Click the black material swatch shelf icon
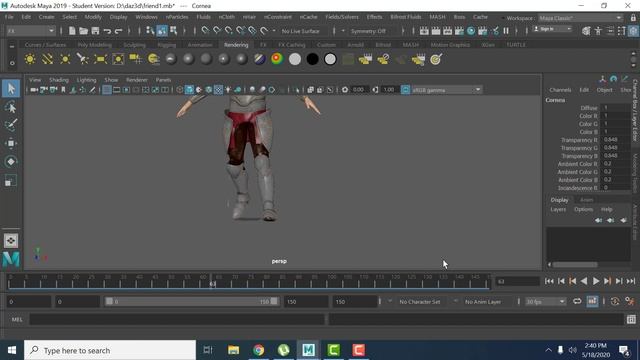 click(x=312, y=59)
